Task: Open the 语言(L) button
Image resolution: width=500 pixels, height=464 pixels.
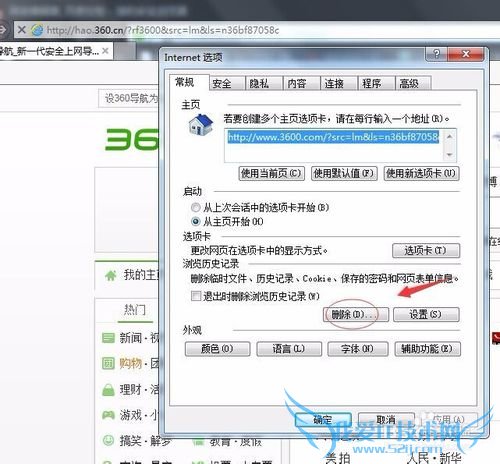Action: pyautogui.click(x=289, y=349)
